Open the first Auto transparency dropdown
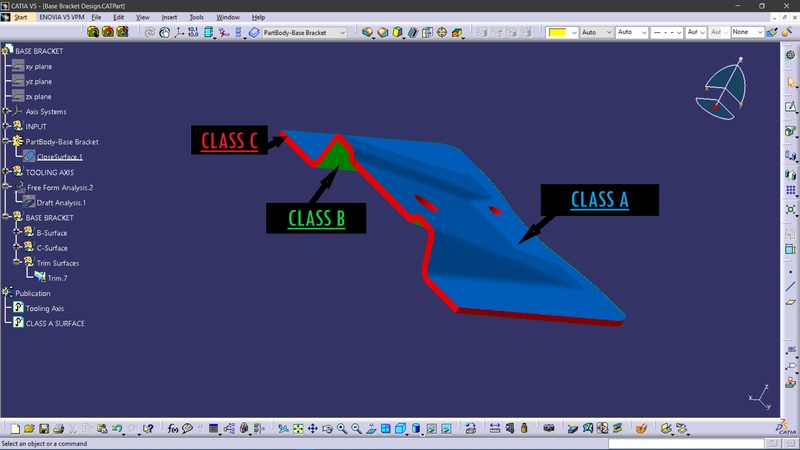This screenshot has width=800, height=450. click(609, 33)
